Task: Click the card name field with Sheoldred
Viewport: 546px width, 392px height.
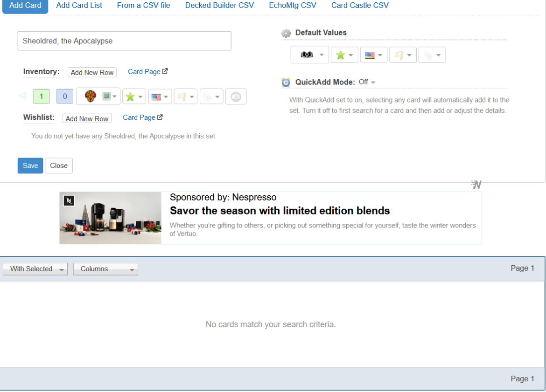Action: [124, 41]
